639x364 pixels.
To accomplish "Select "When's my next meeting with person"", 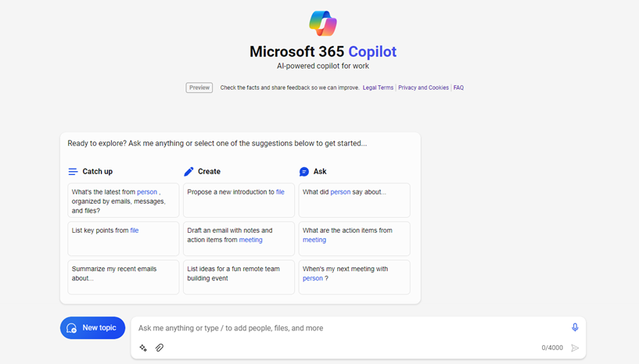I will click(354, 277).
